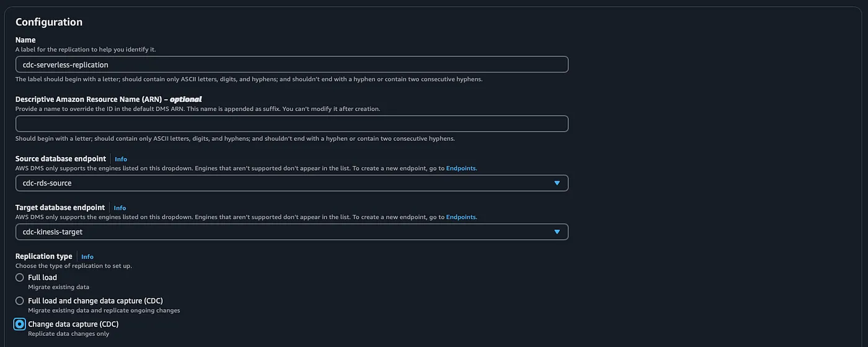
Task: Open the cdc-rds-source endpoint dropdown
Action: coord(291,183)
